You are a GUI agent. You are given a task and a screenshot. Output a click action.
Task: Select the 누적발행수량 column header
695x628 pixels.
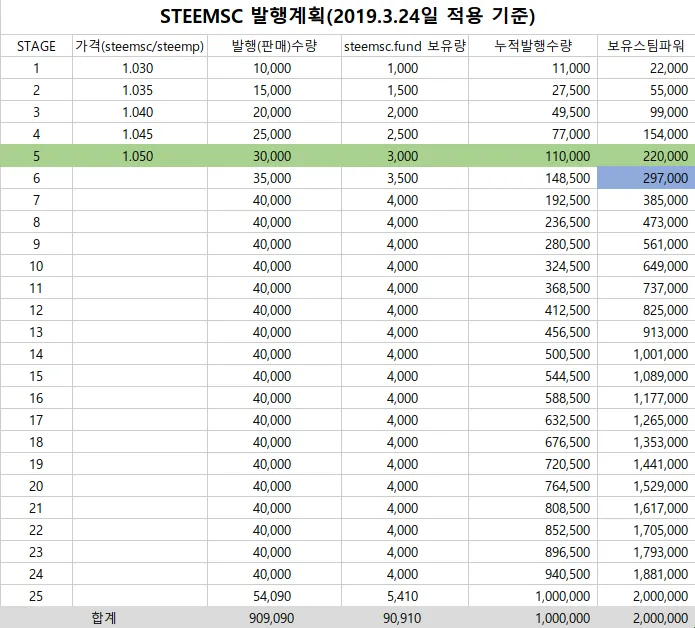(533, 47)
